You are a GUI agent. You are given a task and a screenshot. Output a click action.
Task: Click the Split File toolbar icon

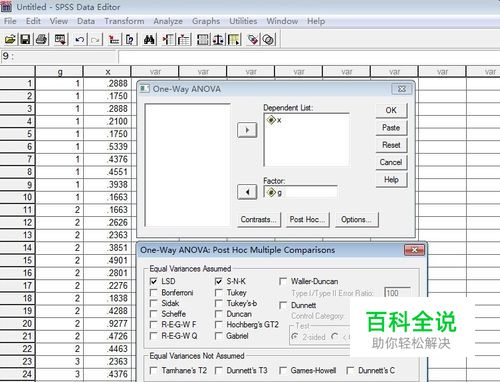click(203, 40)
